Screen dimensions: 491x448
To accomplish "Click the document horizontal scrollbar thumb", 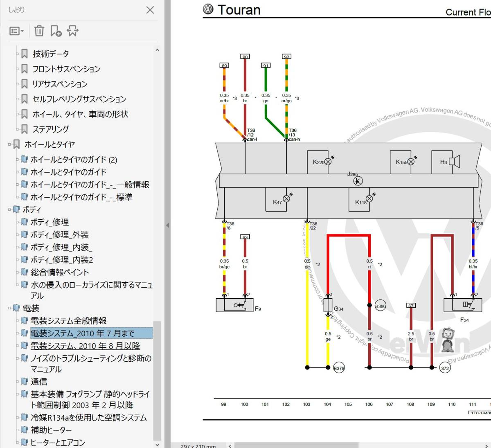I will (x=297, y=445).
